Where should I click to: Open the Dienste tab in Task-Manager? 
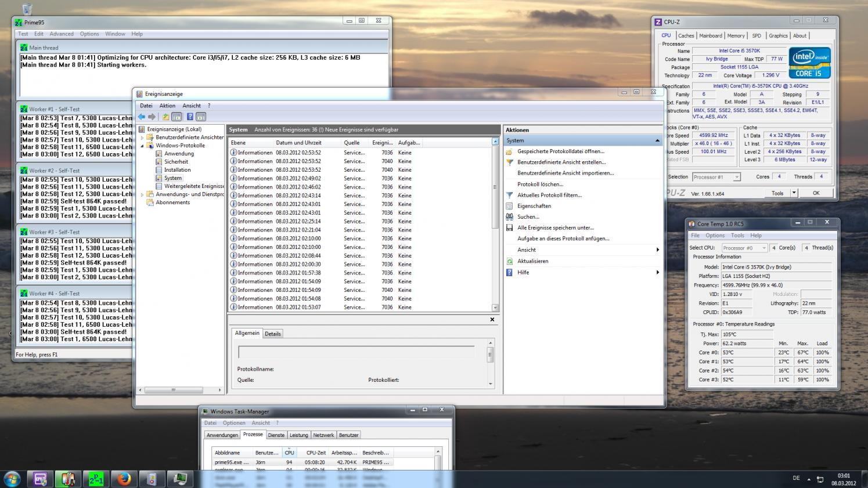click(x=276, y=435)
